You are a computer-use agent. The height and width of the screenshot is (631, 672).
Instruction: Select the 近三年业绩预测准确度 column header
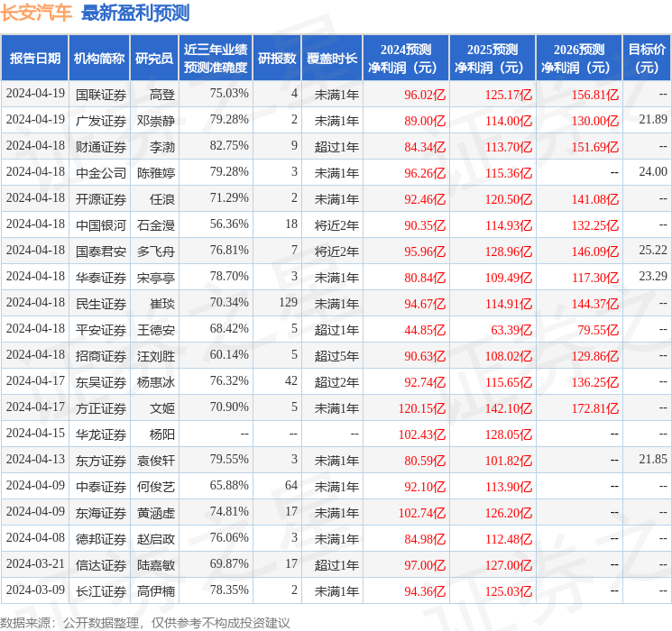click(215, 59)
